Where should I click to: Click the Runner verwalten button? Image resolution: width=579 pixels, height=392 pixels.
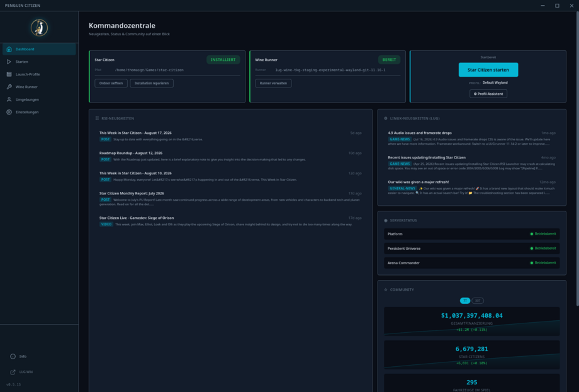[273, 83]
